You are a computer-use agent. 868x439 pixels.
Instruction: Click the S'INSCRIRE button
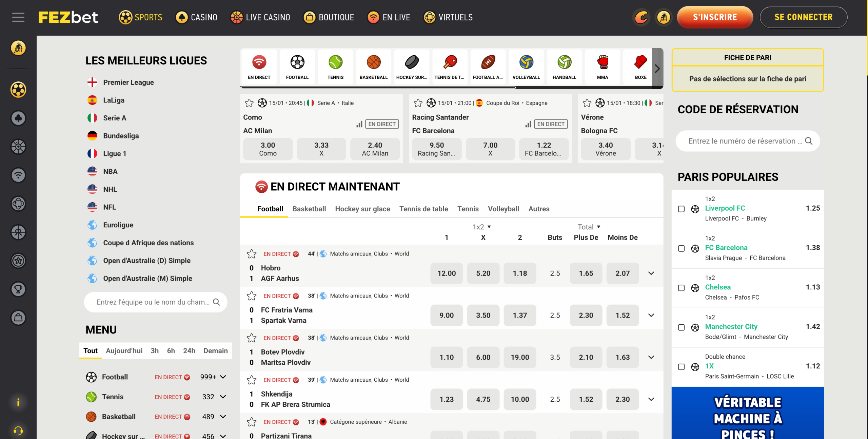pos(715,17)
